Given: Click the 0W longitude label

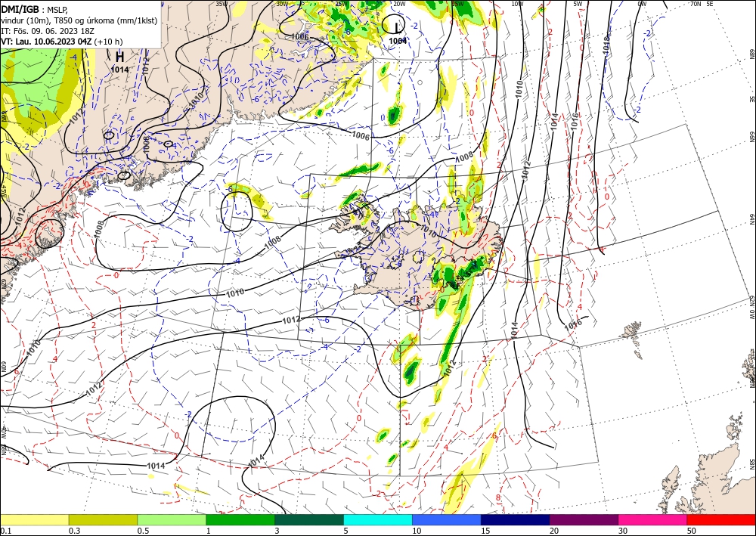Looking at the screenshot, I should [642, 4].
